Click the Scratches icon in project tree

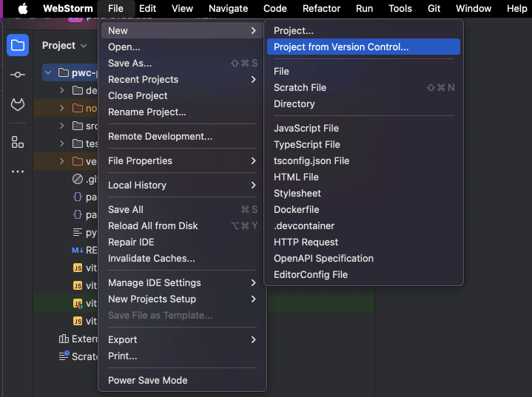(x=64, y=356)
